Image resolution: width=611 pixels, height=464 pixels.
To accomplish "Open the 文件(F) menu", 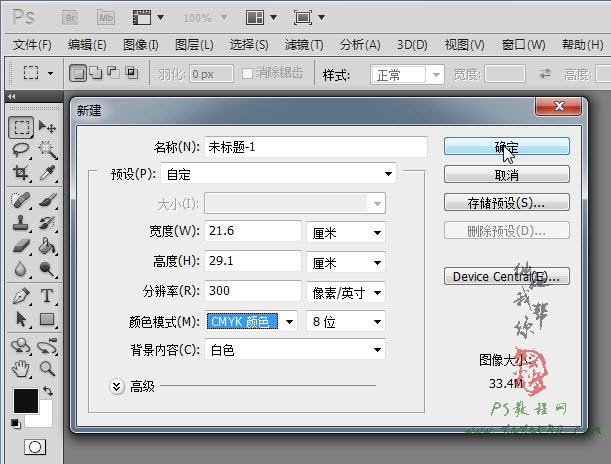I will coord(32,45).
